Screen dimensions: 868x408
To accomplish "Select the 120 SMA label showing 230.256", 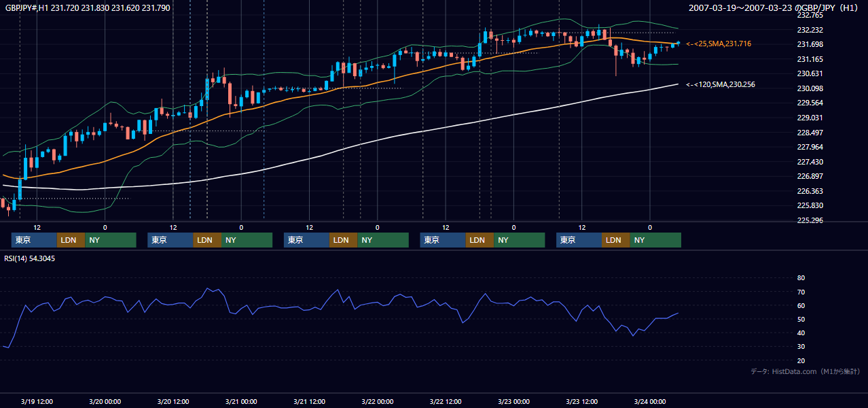I will click(x=721, y=84).
